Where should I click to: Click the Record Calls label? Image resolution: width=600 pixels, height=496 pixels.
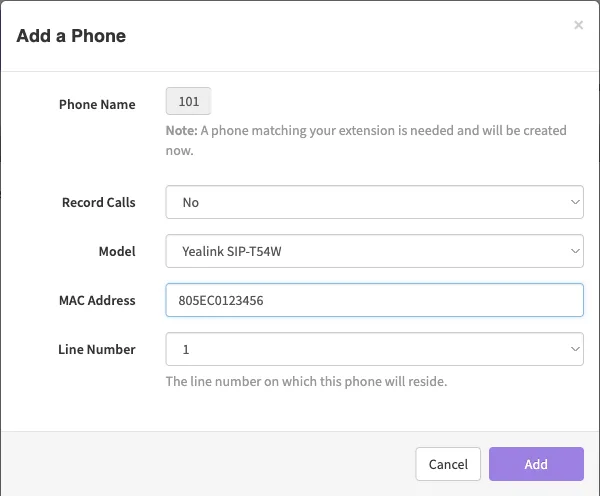click(x=99, y=202)
